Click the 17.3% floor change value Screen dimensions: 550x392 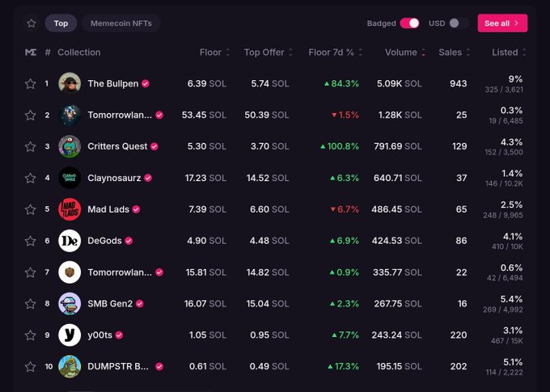[343, 366]
